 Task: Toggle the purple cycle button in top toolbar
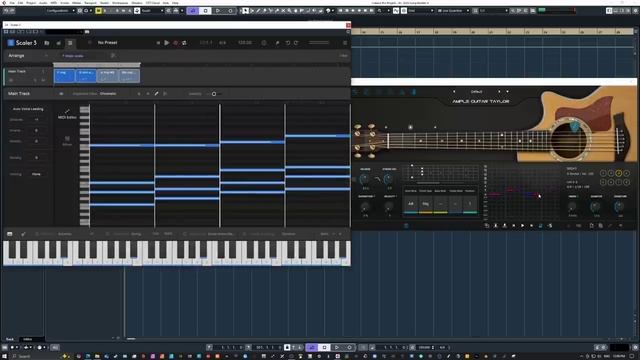tap(193, 11)
